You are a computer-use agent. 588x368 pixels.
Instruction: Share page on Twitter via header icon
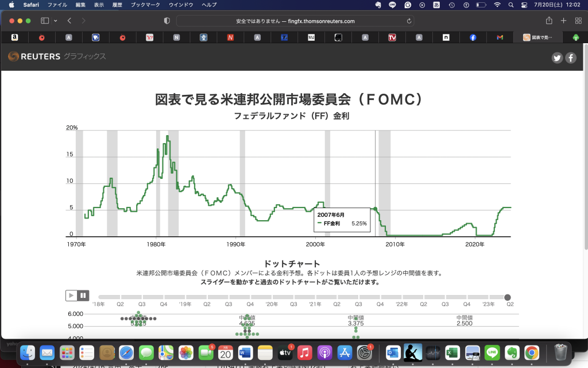pos(556,57)
